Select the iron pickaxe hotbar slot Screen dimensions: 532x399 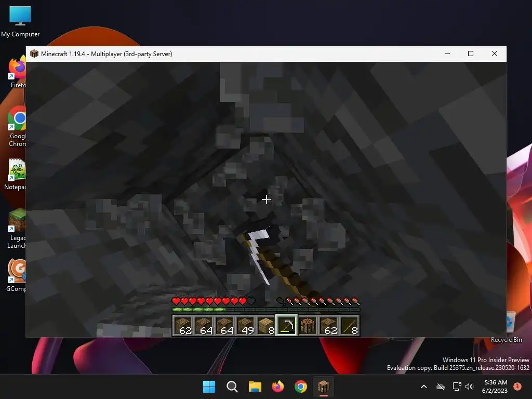[287, 326]
